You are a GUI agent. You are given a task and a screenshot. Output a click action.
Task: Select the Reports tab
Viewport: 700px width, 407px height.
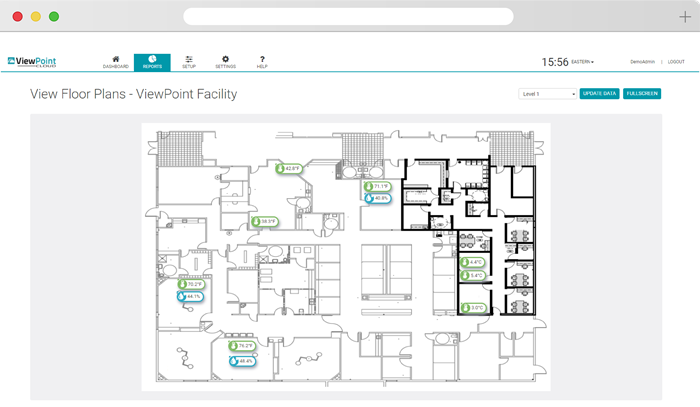pos(152,62)
